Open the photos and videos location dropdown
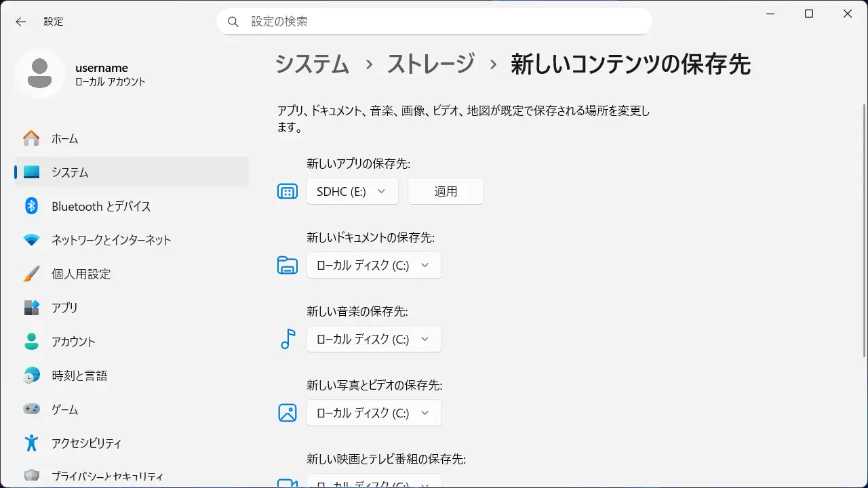This screenshot has width=868, height=488. click(x=374, y=413)
